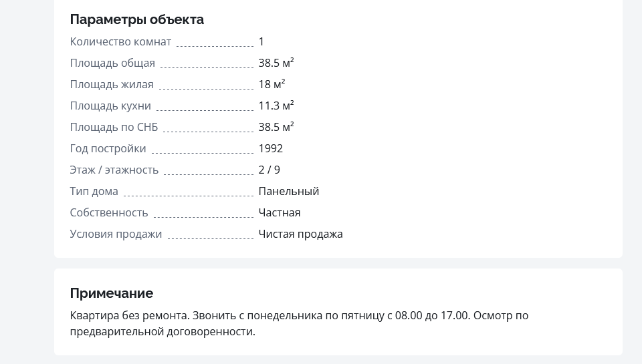Viewport: 642px width, 364px height.
Task: Click the ownership value "Частная"
Action: pos(280,212)
